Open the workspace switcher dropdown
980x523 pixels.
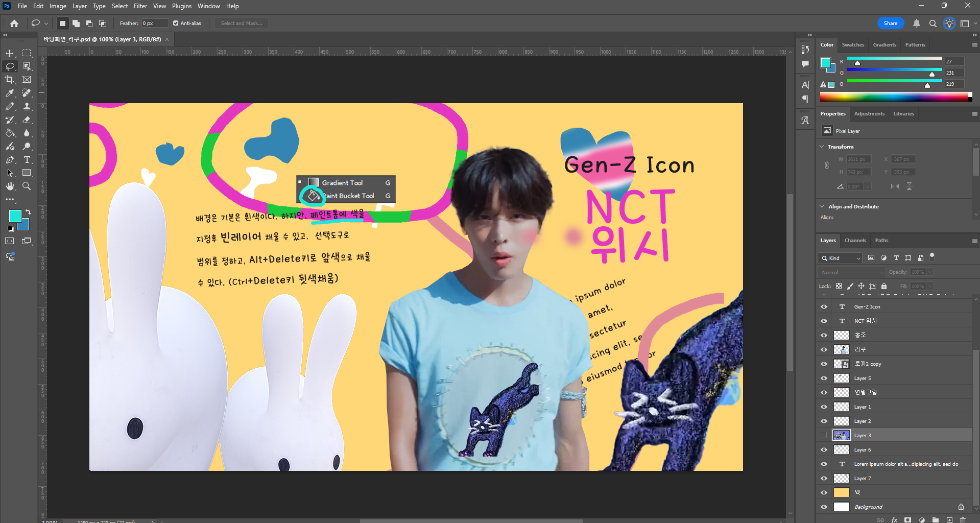click(967, 23)
